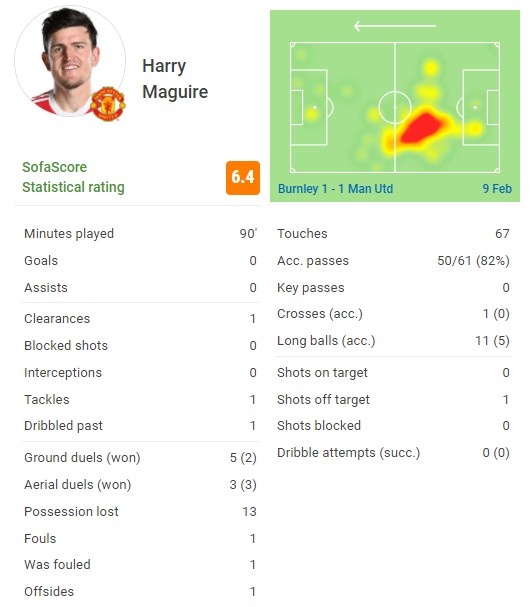Click the 9 Feb match date
This screenshot has width=532, height=607.
click(497, 189)
